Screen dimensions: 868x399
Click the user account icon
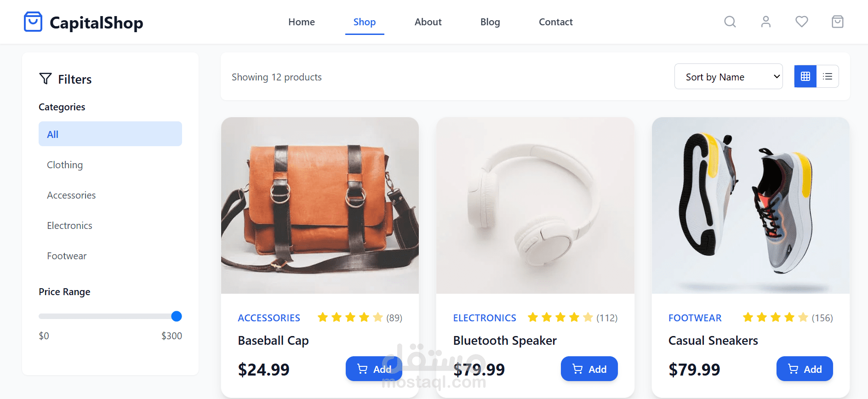tap(765, 22)
